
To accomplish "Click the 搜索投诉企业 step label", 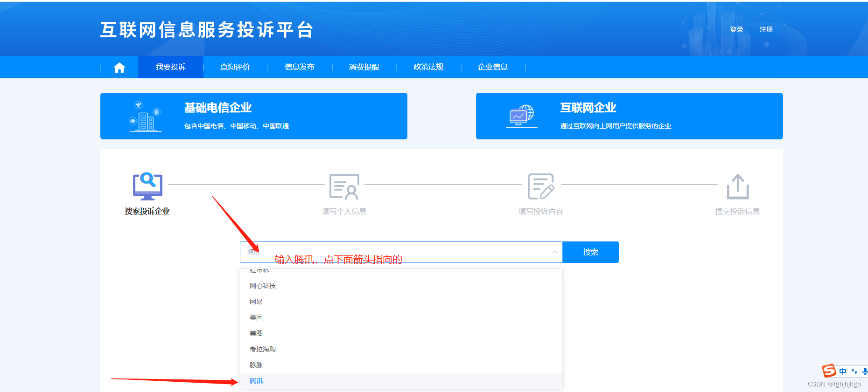I will (x=147, y=211).
